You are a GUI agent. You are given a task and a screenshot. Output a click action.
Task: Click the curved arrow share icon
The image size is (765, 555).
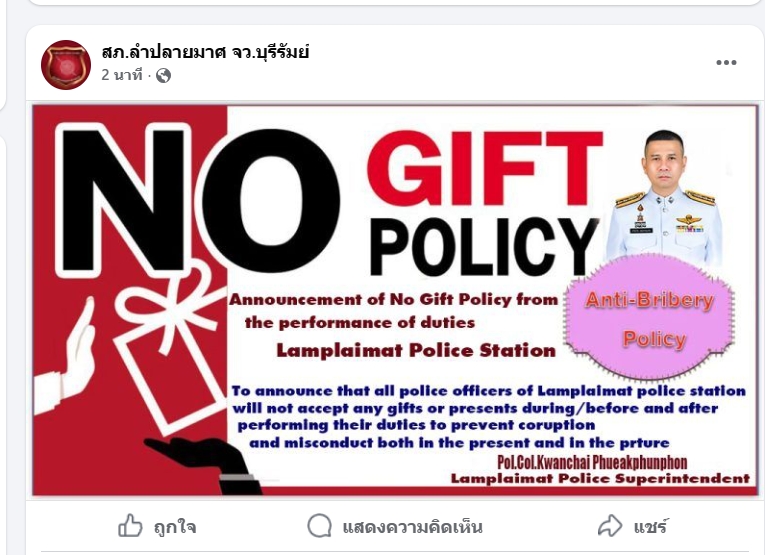(x=610, y=526)
